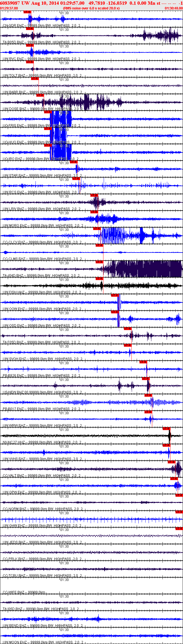Click the 'UW BABR BHZ' station label
The image size is (183, 644).
point(14,92)
